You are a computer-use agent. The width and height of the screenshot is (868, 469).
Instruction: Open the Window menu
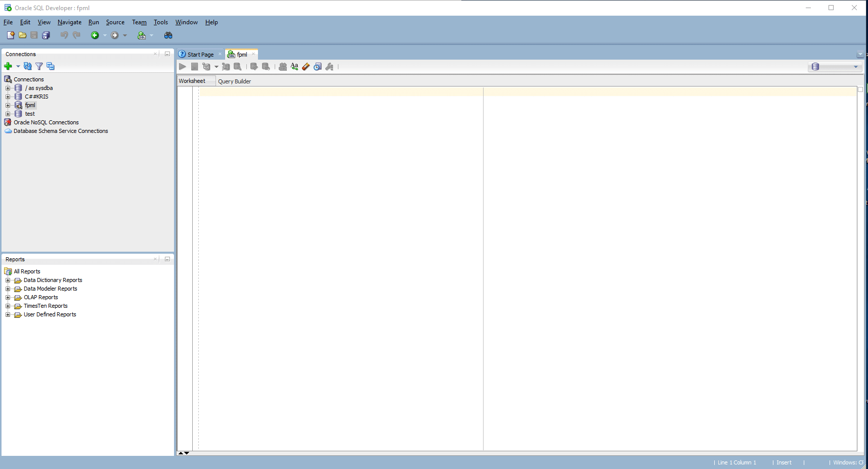click(186, 22)
